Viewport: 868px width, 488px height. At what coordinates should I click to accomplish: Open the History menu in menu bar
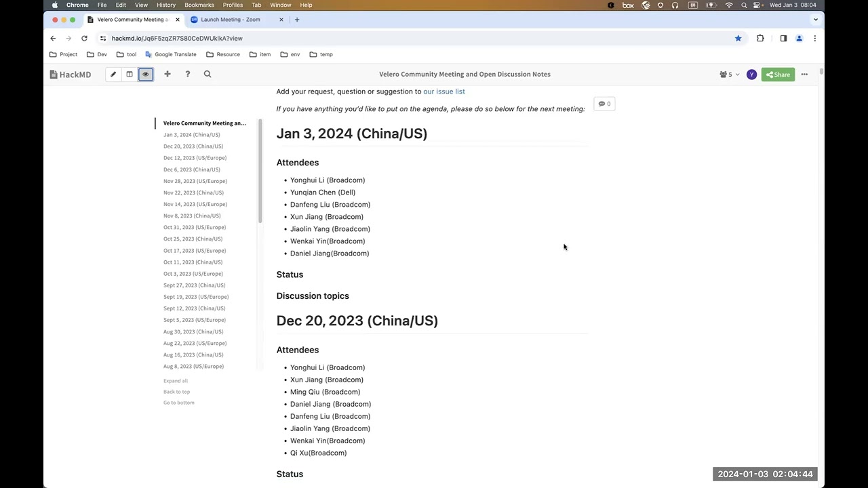pyautogui.click(x=166, y=5)
